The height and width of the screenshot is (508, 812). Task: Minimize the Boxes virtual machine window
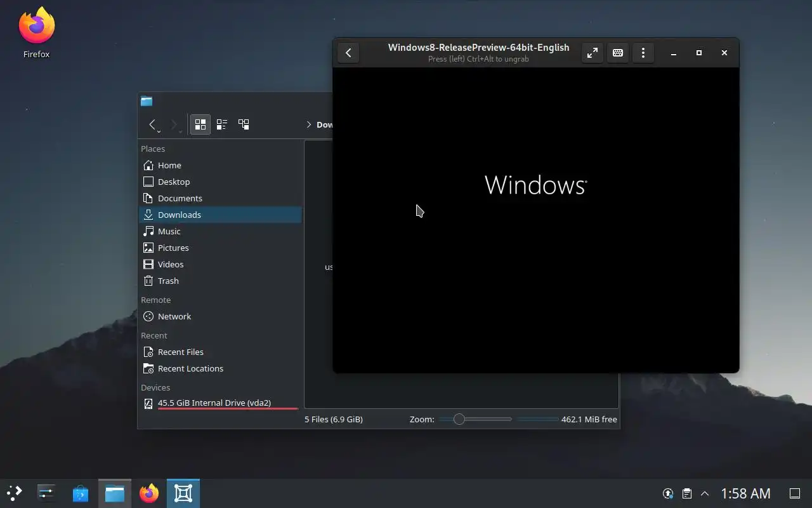tap(674, 53)
